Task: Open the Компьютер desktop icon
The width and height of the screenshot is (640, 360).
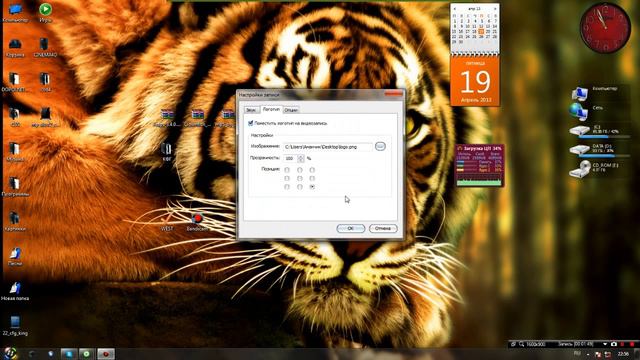Action: click(x=15, y=12)
